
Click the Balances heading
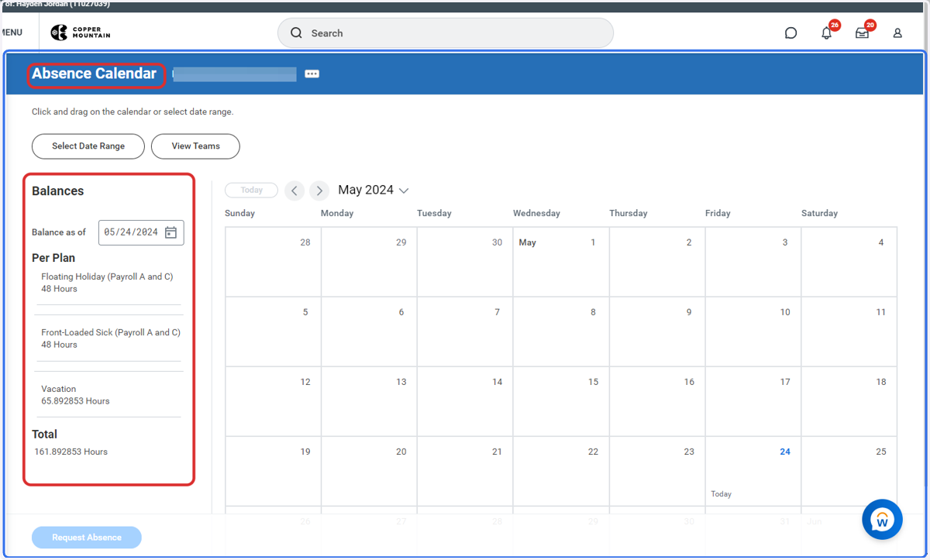pos(58,191)
